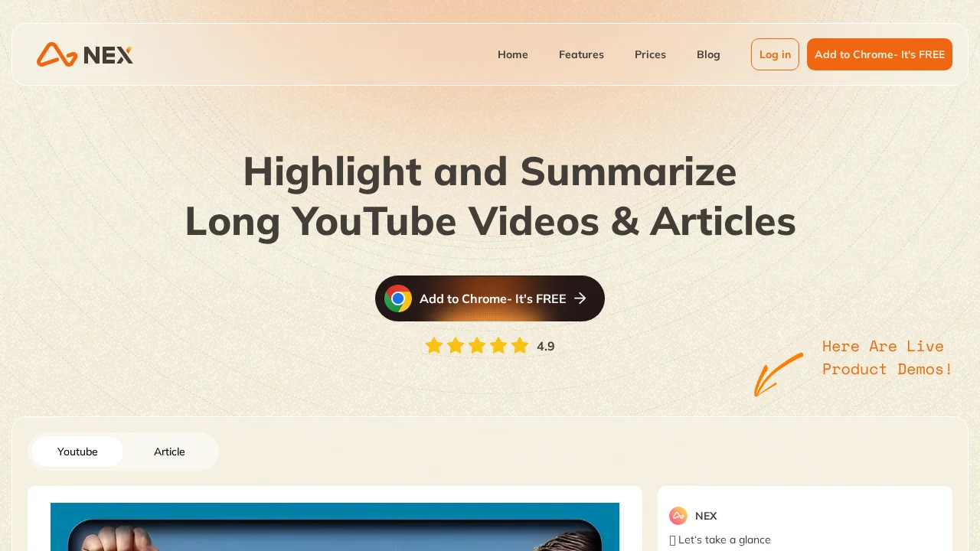Click the first rating star
This screenshot has height=551, width=980.
[x=434, y=346]
